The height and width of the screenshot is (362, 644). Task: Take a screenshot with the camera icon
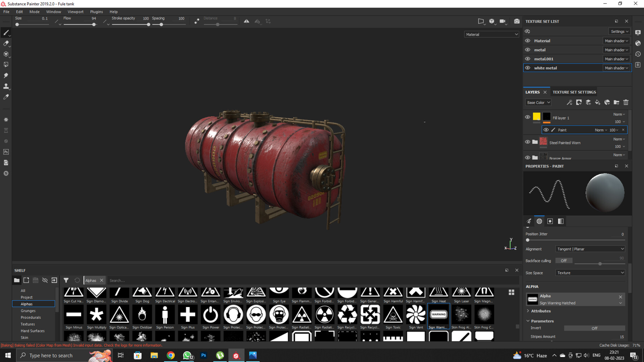click(517, 21)
